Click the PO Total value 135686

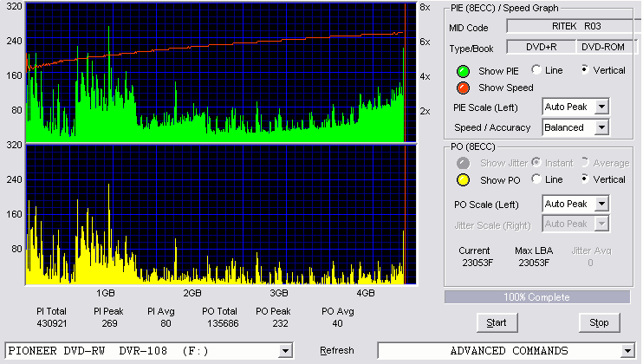coord(223,323)
